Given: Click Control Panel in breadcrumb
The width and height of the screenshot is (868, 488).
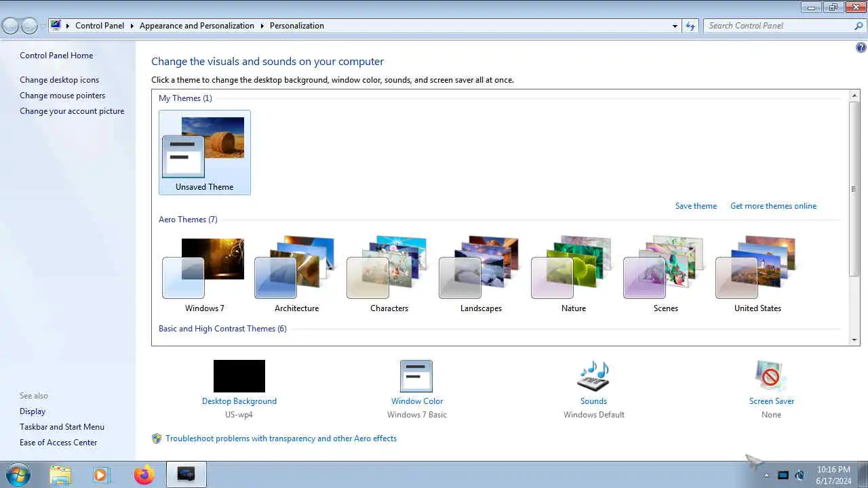Looking at the screenshot, I should (x=100, y=26).
